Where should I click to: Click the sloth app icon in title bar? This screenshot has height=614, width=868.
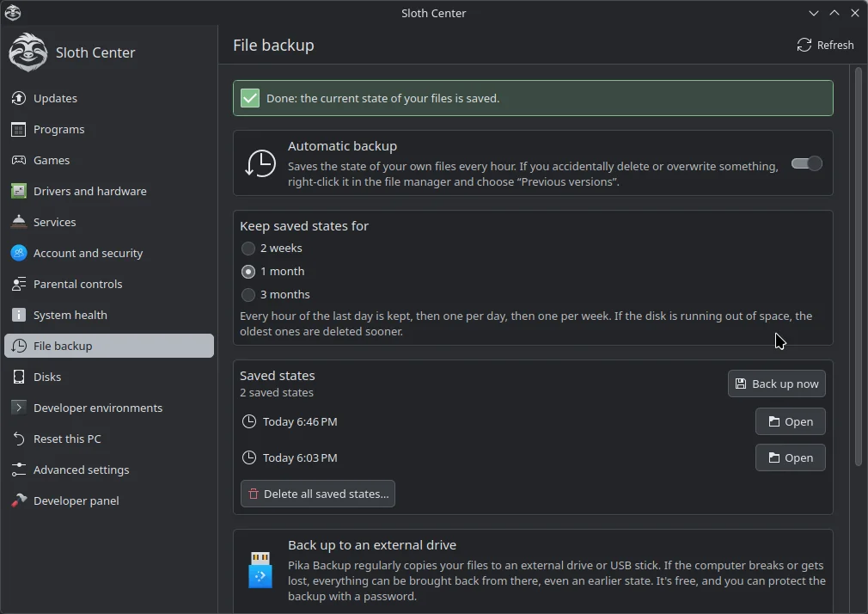pos(13,13)
